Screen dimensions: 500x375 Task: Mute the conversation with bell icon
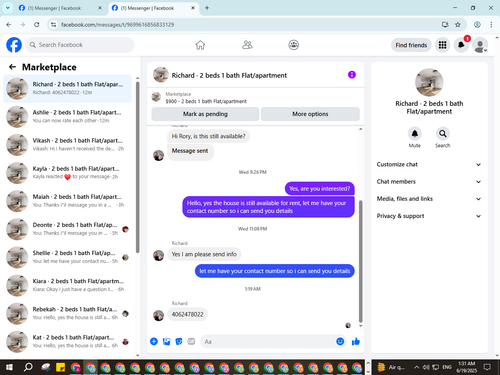pos(415,134)
